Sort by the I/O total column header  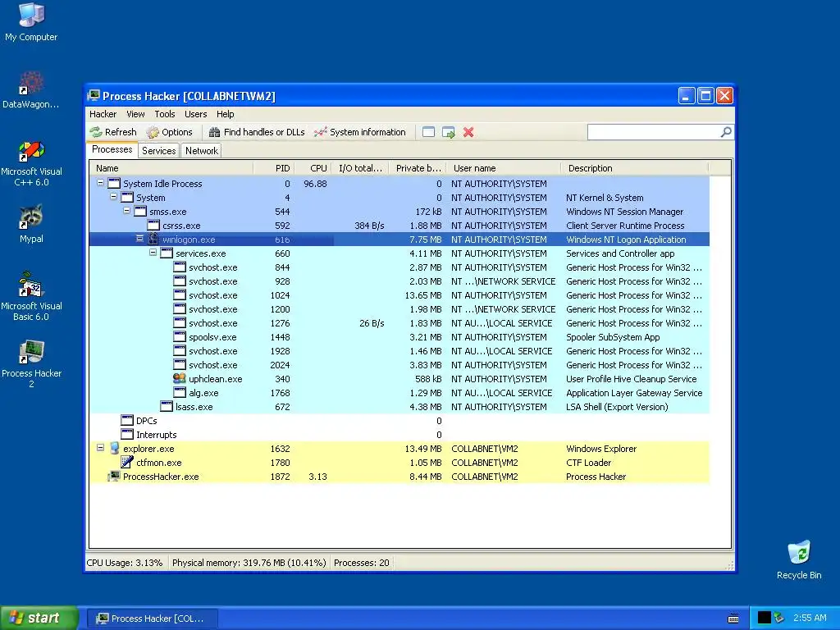click(360, 168)
